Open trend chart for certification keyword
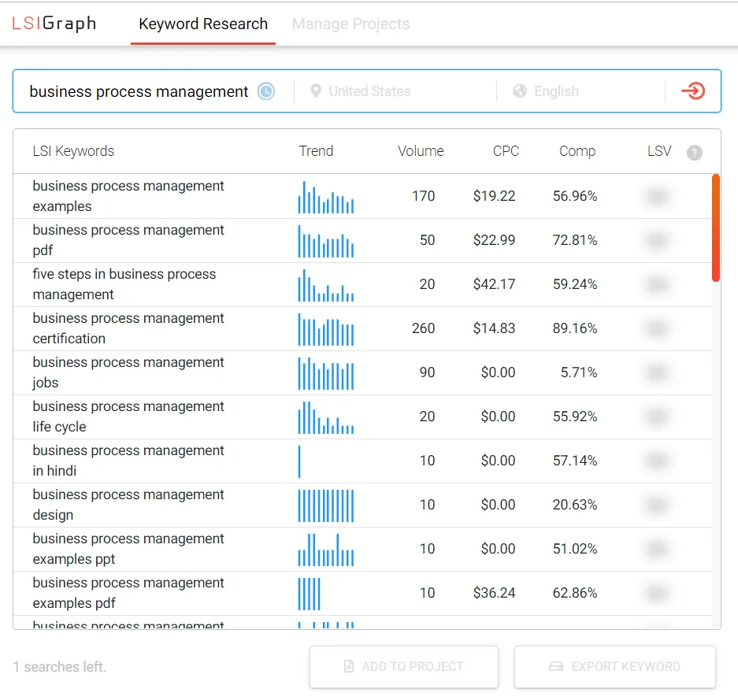 (326, 329)
